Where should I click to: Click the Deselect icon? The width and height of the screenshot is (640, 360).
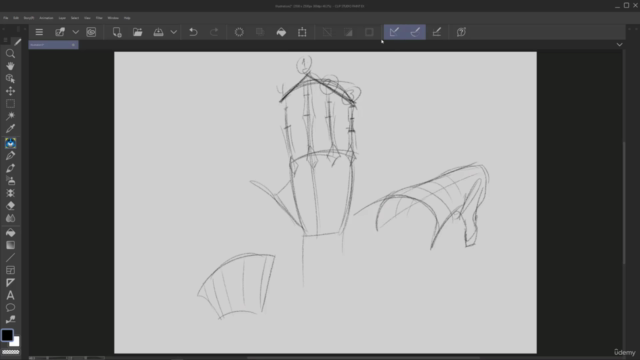[327, 32]
